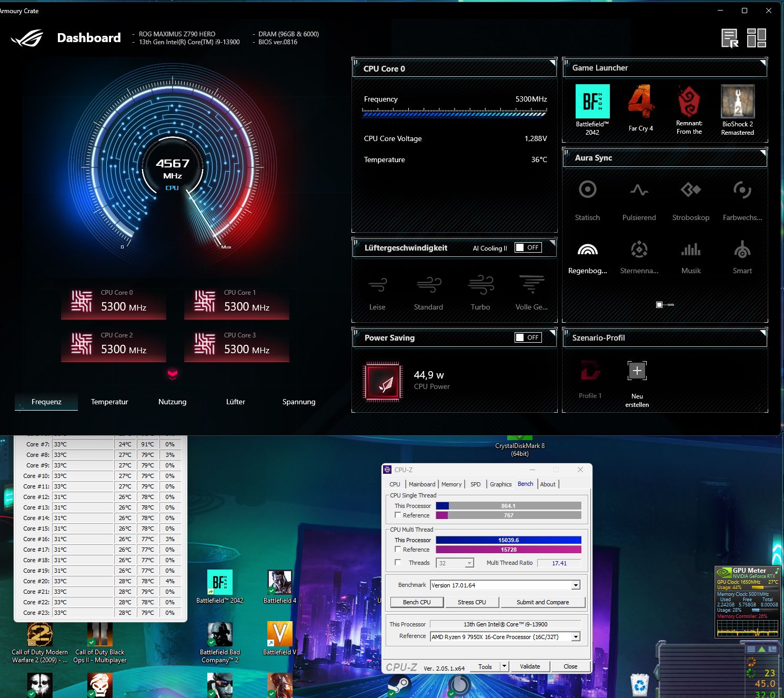The width and height of the screenshot is (784, 698).
Task: Switch to Spannung tab
Action: [x=299, y=402]
